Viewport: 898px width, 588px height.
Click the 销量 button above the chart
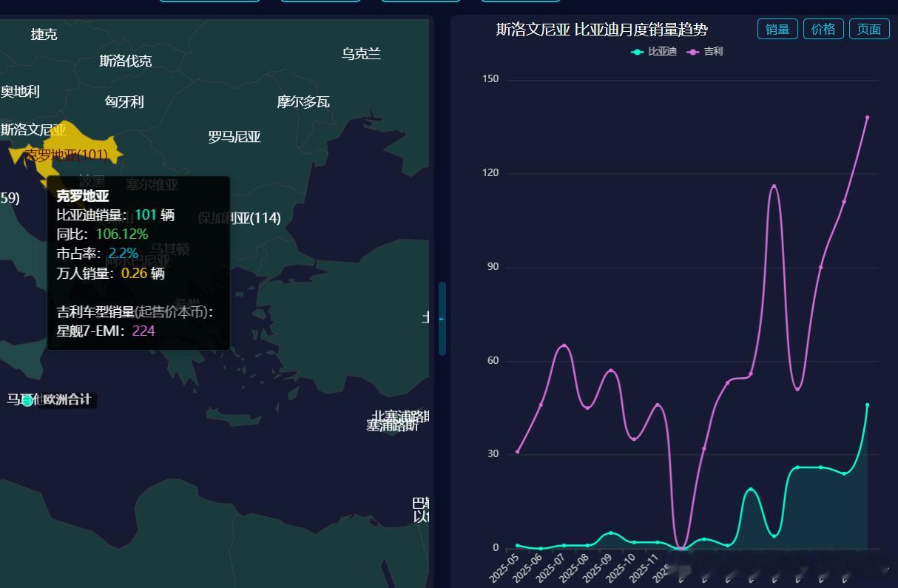click(x=777, y=29)
